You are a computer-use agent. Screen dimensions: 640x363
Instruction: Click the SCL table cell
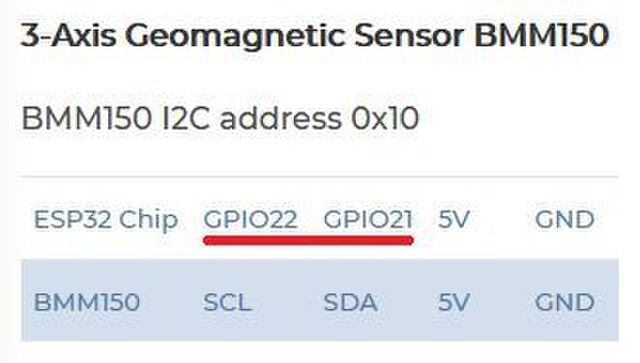tap(227, 303)
